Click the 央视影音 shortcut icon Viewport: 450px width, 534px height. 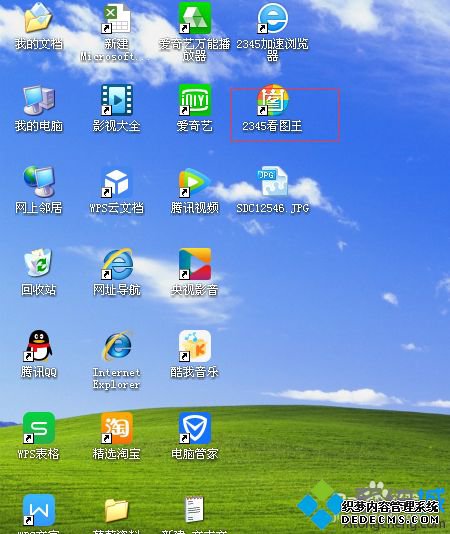[x=195, y=264]
